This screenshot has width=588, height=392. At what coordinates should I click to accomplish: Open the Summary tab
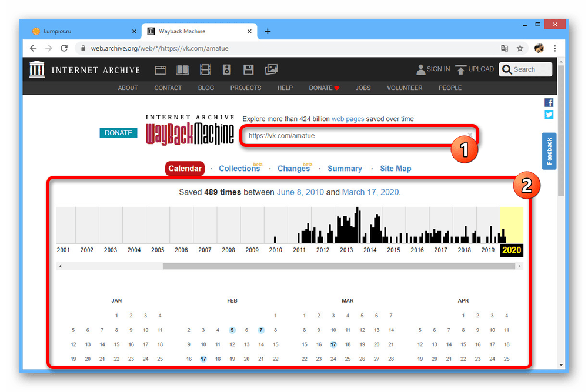click(345, 169)
